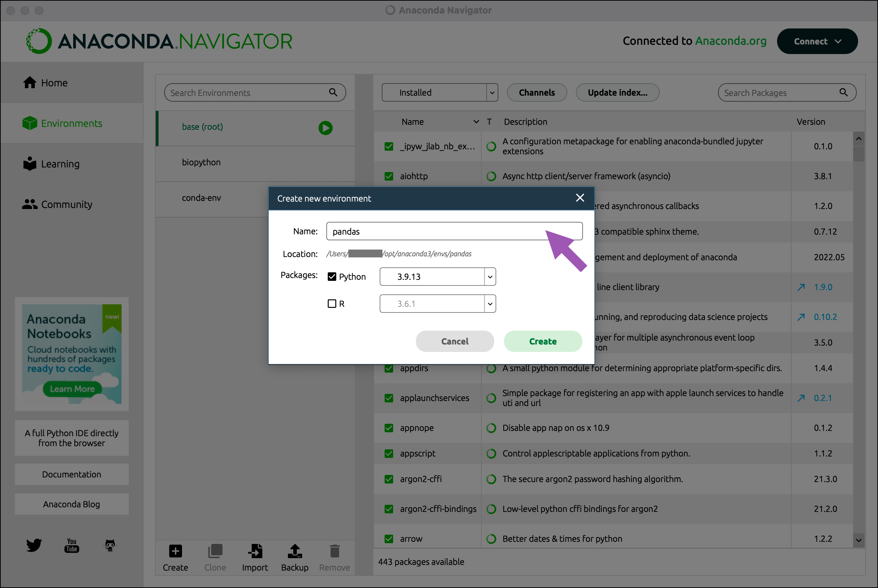The height and width of the screenshot is (588, 878).
Task: Open the GitHub octocat icon link
Action: 110,545
